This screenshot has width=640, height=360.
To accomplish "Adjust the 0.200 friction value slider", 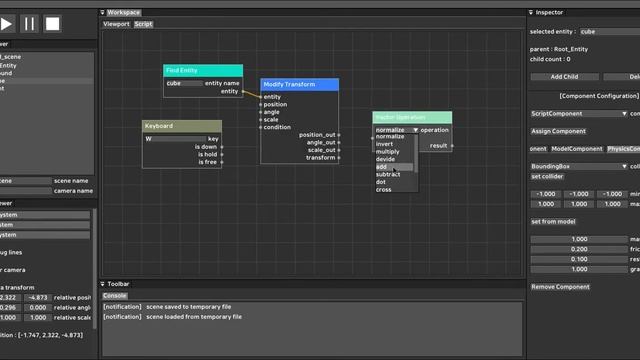I will [x=579, y=249].
